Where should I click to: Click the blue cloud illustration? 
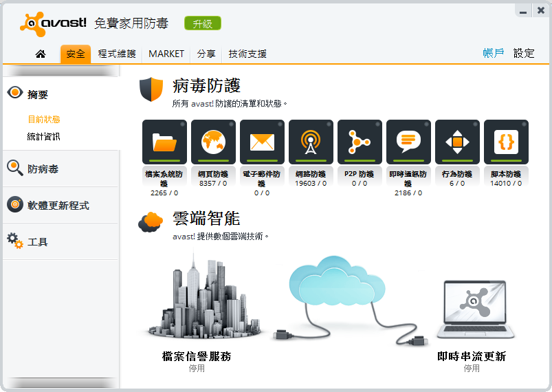[338, 281]
